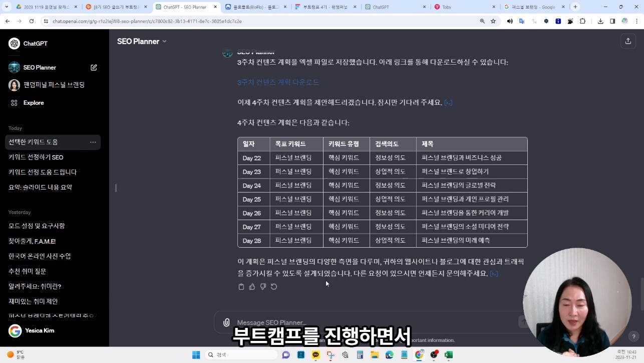The width and height of the screenshot is (644, 363).
Task: Expand the SEO Planner title dropdown
Action: [142, 42]
